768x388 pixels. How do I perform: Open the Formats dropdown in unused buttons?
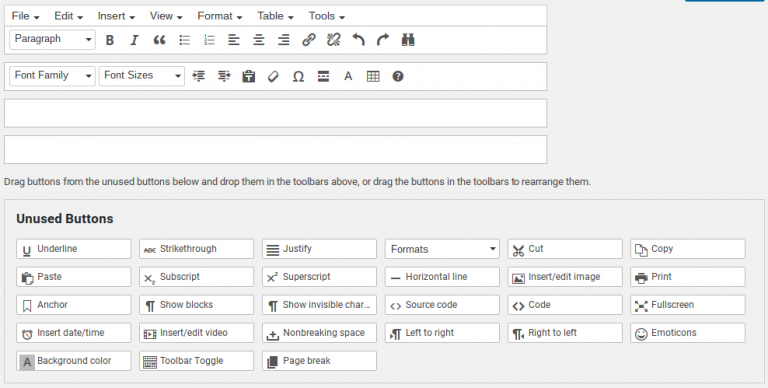(442, 249)
